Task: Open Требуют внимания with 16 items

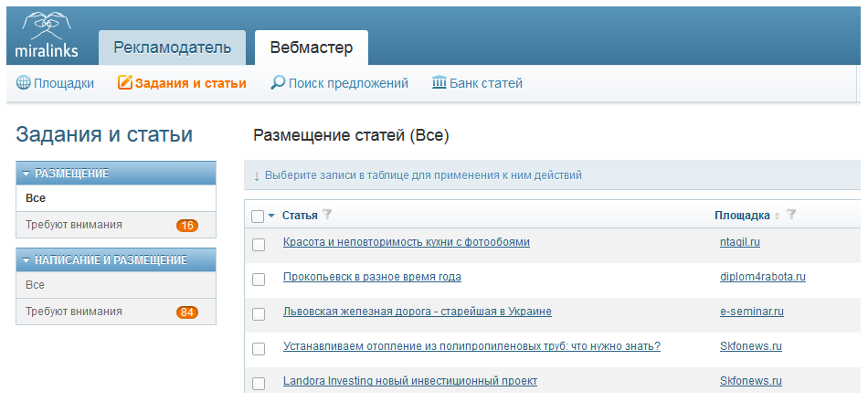Action: (x=116, y=225)
